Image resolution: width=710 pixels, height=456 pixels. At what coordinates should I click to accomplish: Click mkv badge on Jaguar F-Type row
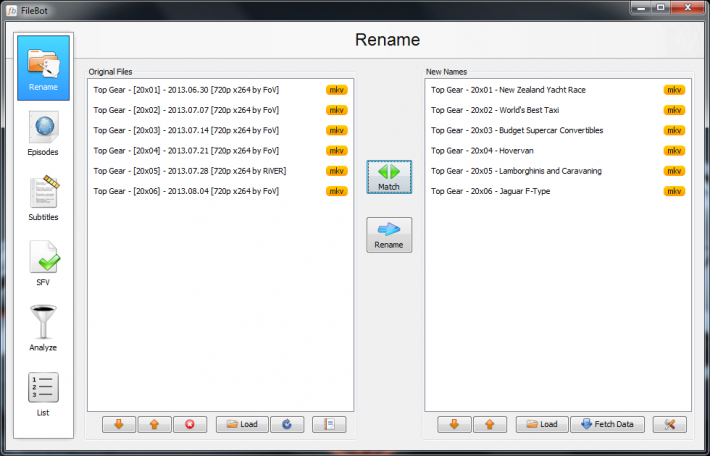[674, 191]
